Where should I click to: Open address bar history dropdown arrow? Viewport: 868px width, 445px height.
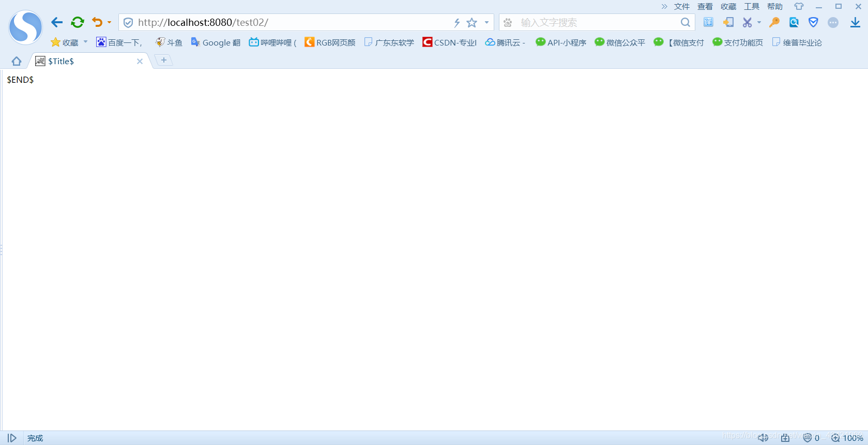click(x=486, y=23)
